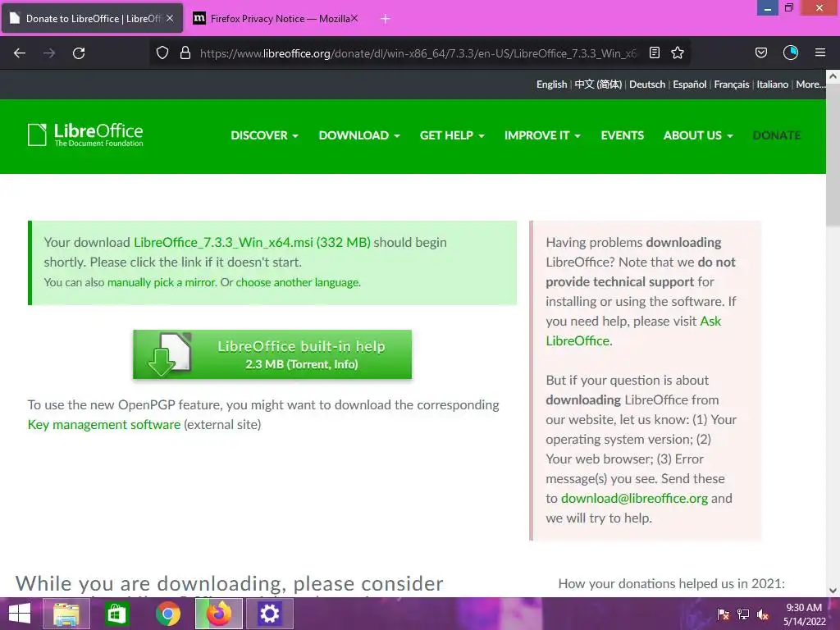Visit the Ask LibreOffice link
Image resolution: width=840 pixels, height=630 pixels.
(x=633, y=331)
